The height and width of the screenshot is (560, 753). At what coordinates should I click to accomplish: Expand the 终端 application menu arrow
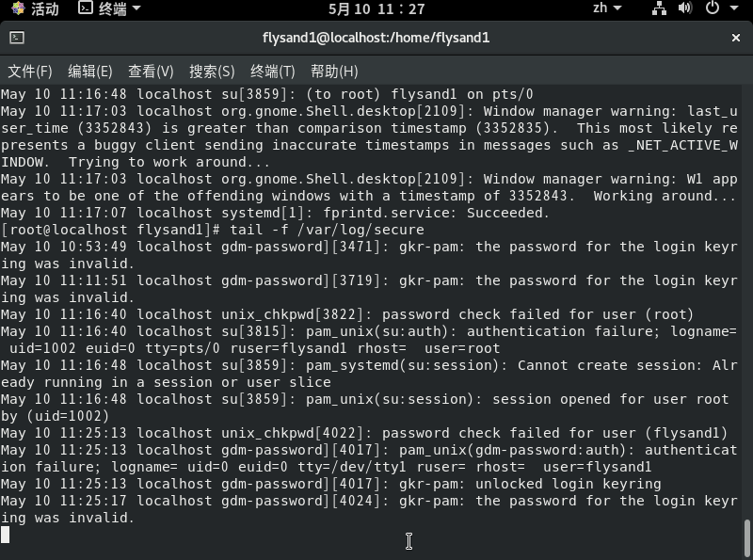pyautogui.click(x=136, y=8)
